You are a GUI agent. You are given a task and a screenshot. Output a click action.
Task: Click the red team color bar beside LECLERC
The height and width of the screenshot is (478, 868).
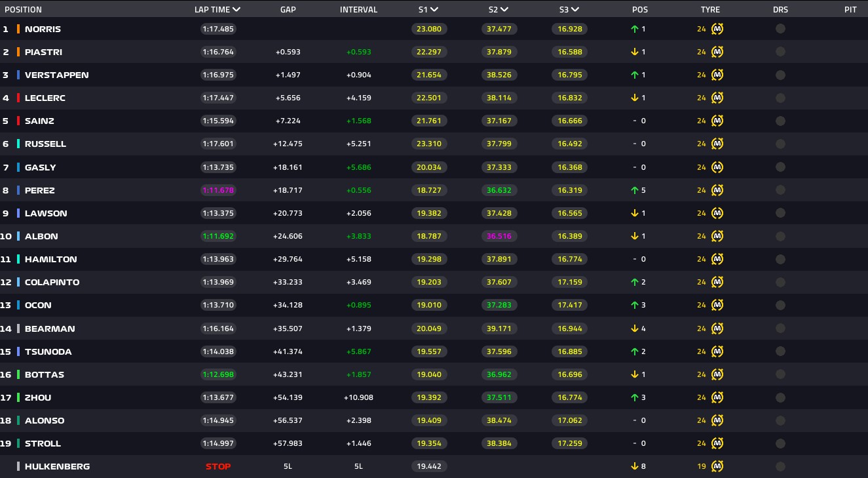(x=18, y=98)
